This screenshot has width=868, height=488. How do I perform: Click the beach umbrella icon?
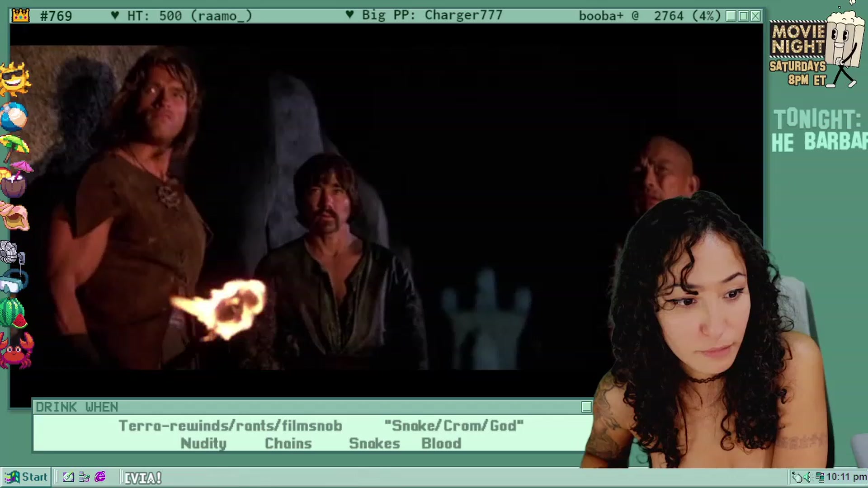coord(14,147)
